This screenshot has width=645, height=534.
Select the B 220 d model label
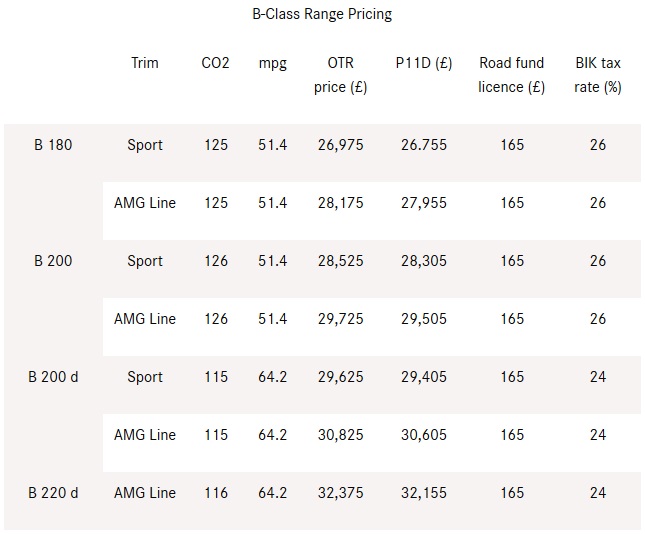[53, 493]
